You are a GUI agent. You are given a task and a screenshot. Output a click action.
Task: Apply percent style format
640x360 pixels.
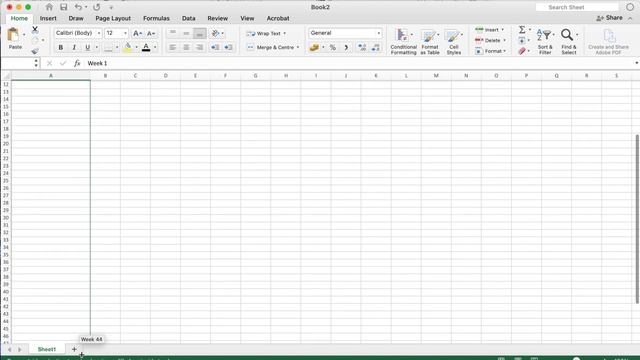tap(333, 47)
